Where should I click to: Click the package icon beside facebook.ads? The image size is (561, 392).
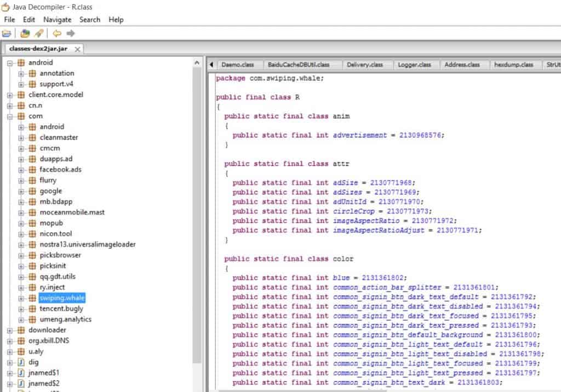[32, 170]
